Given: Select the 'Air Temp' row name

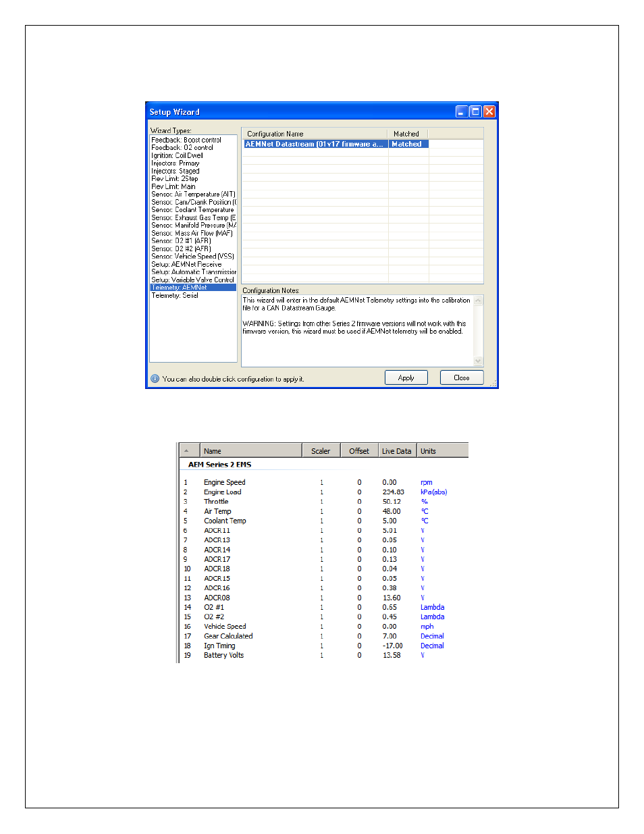Looking at the screenshot, I should 217,511.
